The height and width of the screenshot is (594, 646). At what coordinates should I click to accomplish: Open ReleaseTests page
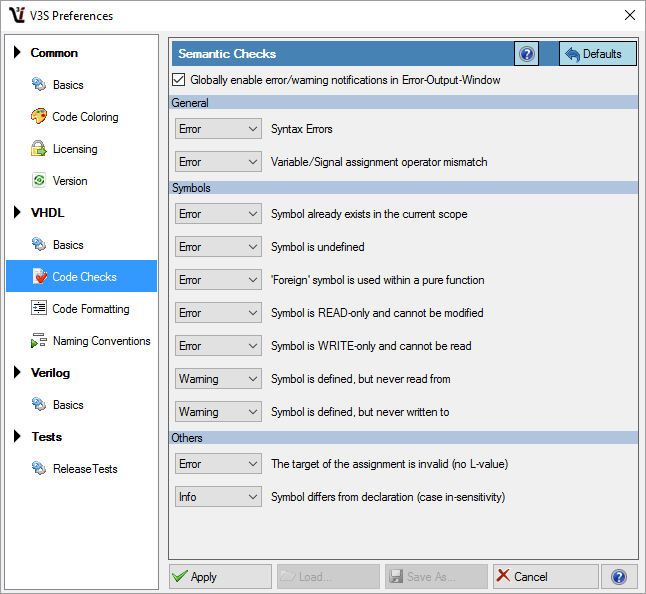(82, 468)
